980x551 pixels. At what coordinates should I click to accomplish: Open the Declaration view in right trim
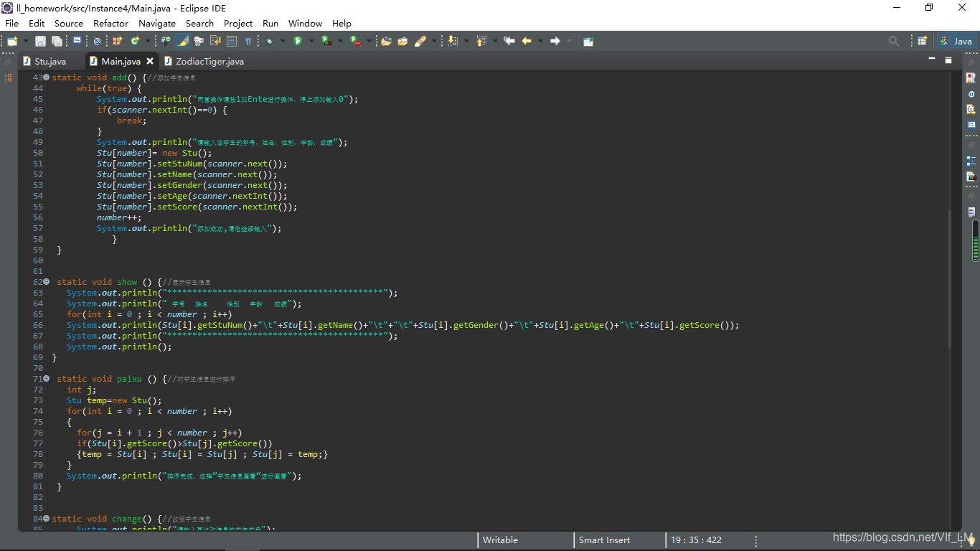coord(971,109)
